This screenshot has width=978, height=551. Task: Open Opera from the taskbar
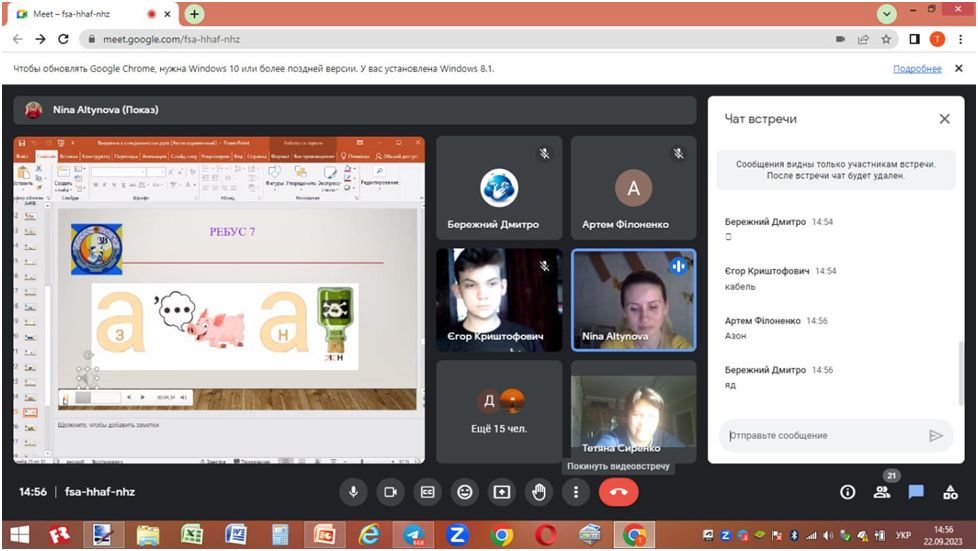pos(546,535)
